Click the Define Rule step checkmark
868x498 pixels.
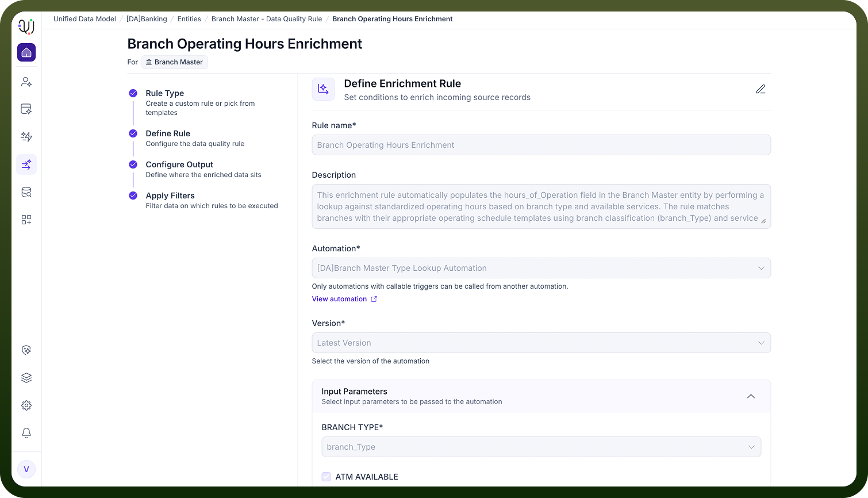(x=133, y=133)
